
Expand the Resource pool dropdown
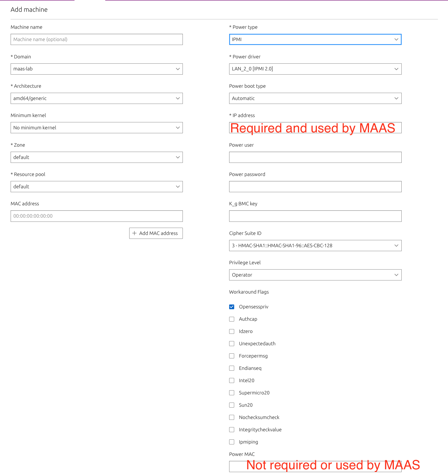pyautogui.click(x=97, y=187)
